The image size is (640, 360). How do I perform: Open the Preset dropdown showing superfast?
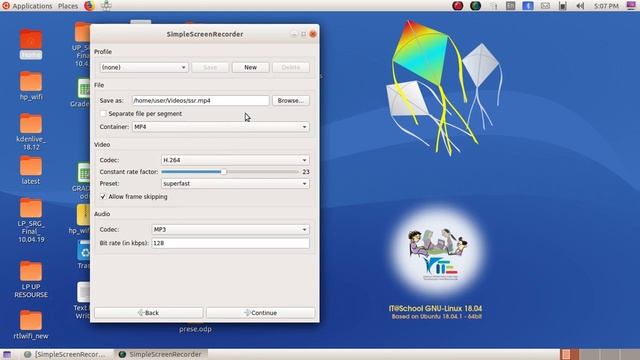235,184
